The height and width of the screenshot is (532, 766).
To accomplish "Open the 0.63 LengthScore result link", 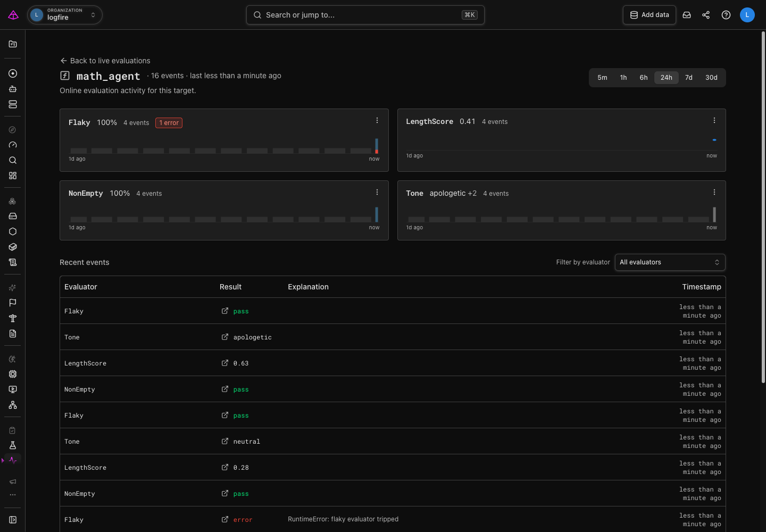I will (225, 363).
